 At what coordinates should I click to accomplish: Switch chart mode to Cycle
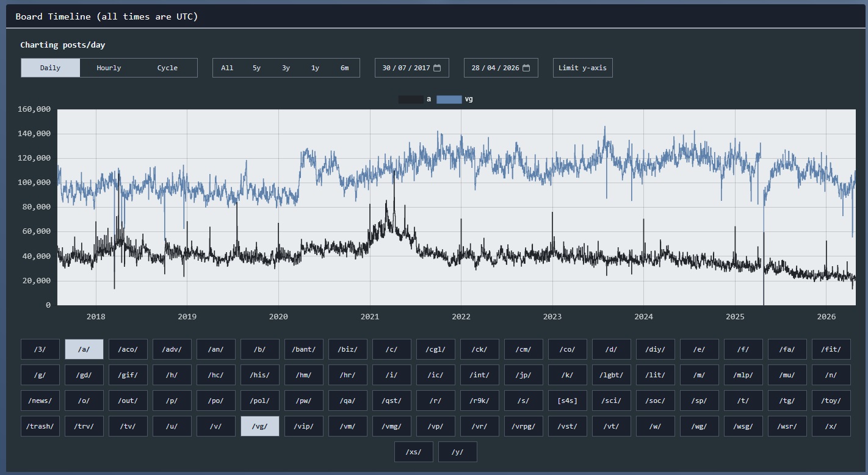pos(168,68)
